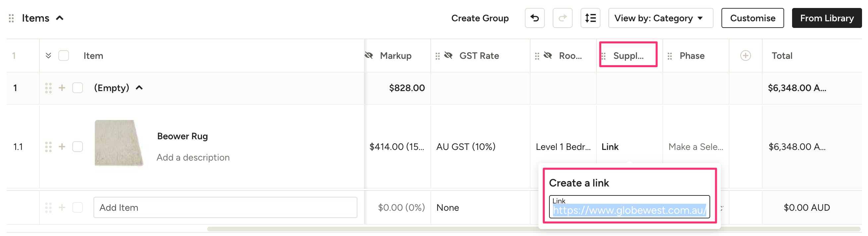Collapse the Items section chevron
Viewport: 868px width, 236px height.
pyautogui.click(x=60, y=18)
